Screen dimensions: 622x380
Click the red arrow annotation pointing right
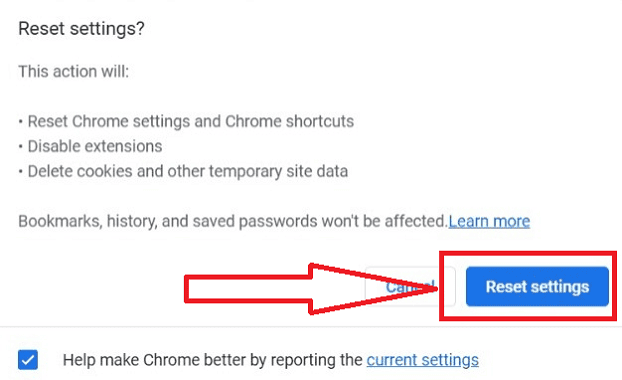311,289
